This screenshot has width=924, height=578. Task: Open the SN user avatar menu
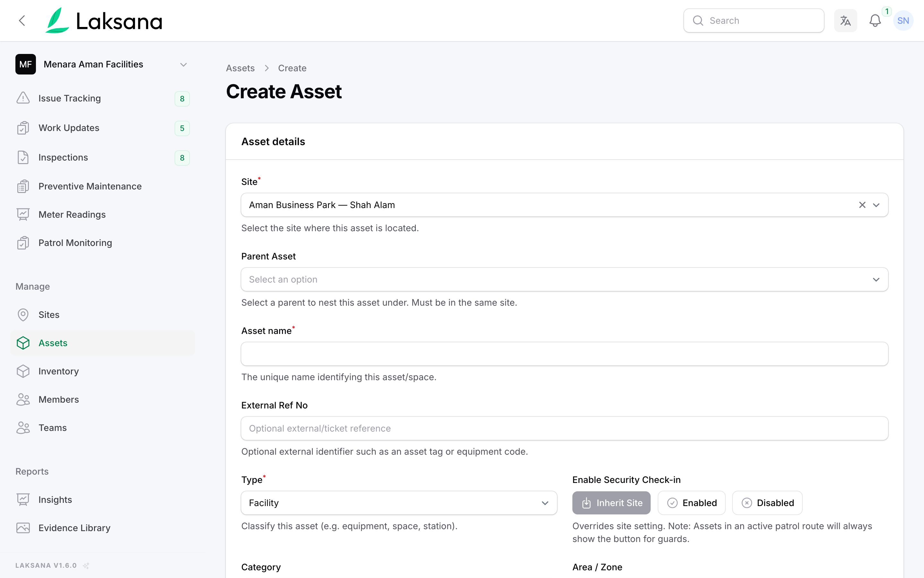(903, 21)
